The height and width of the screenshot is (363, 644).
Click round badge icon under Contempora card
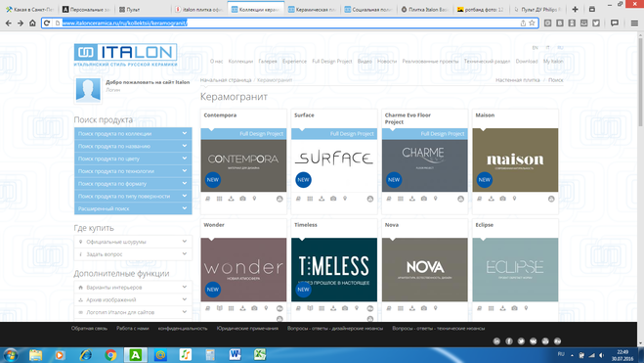tap(279, 199)
